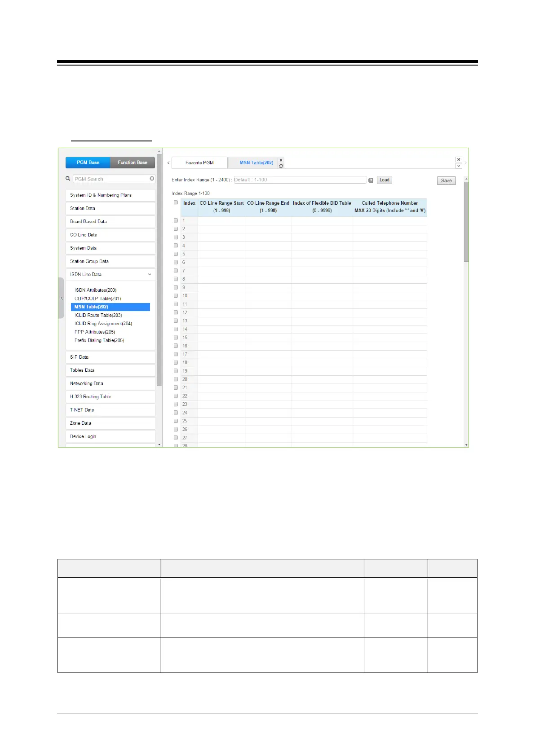Select all rows header checkbox
This screenshot has height=756, width=535.
(176, 202)
